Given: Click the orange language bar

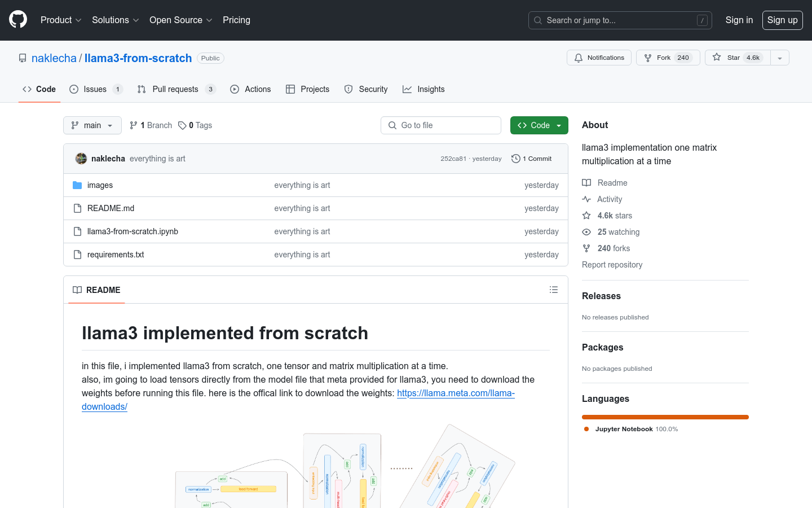Looking at the screenshot, I should point(665,417).
